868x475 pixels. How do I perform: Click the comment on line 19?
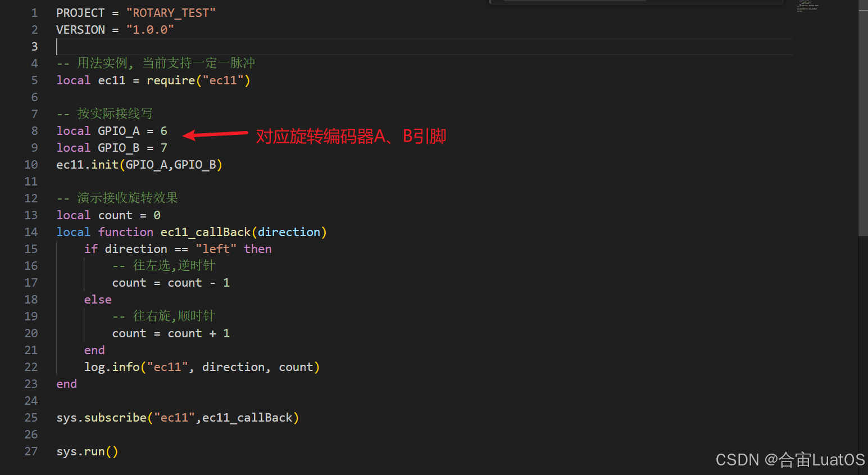164,316
